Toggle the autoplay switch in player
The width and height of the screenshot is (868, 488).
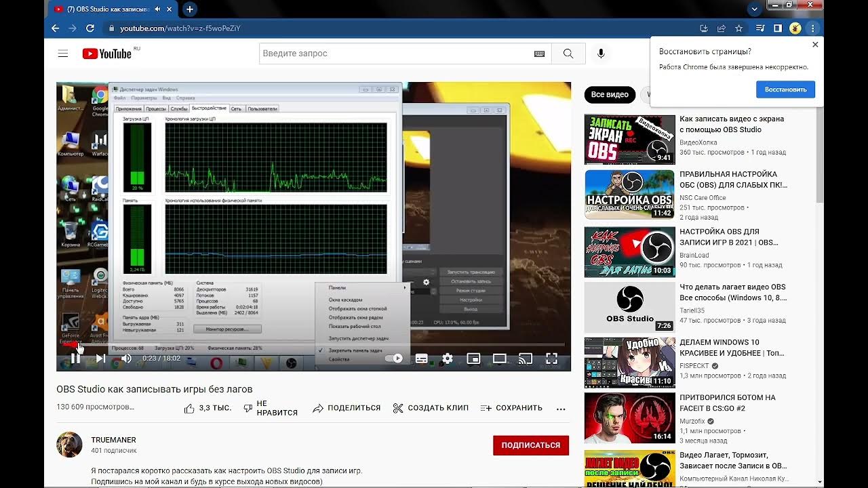tap(394, 359)
